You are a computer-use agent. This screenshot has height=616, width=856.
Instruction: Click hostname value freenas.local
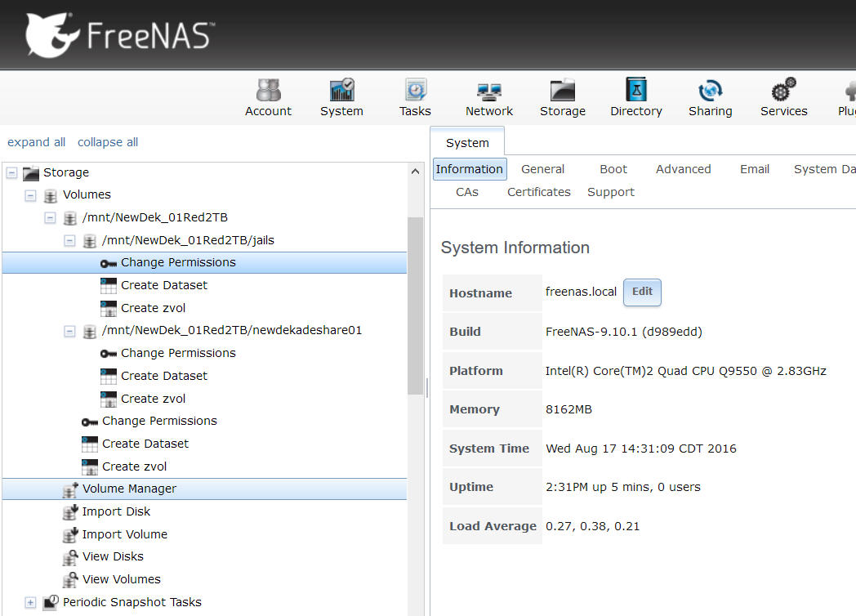coord(581,292)
